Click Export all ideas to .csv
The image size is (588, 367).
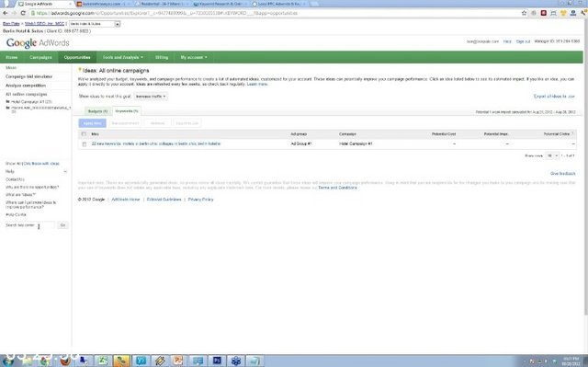[x=554, y=97]
